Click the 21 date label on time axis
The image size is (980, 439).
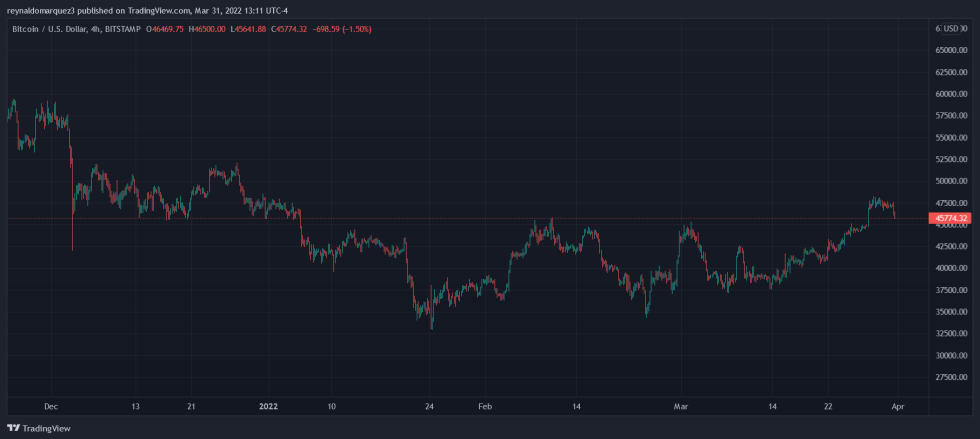tap(191, 406)
